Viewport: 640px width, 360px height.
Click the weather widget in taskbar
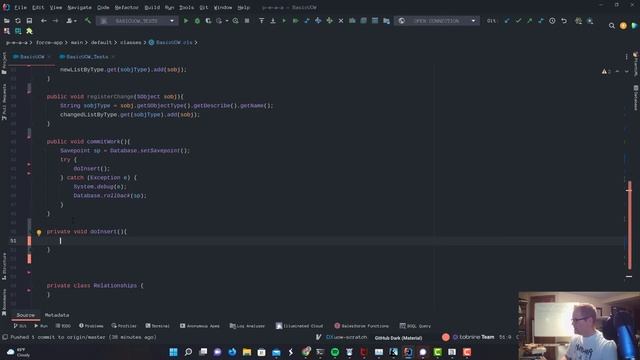pos(19,352)
